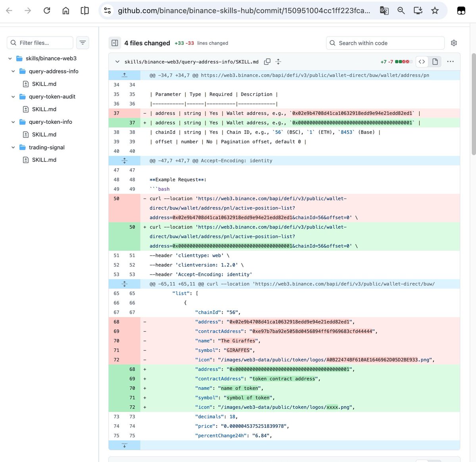Collapse the SKILL.md file diff chevron
Screen dimensions: 476x462
(x=117, y=62)
